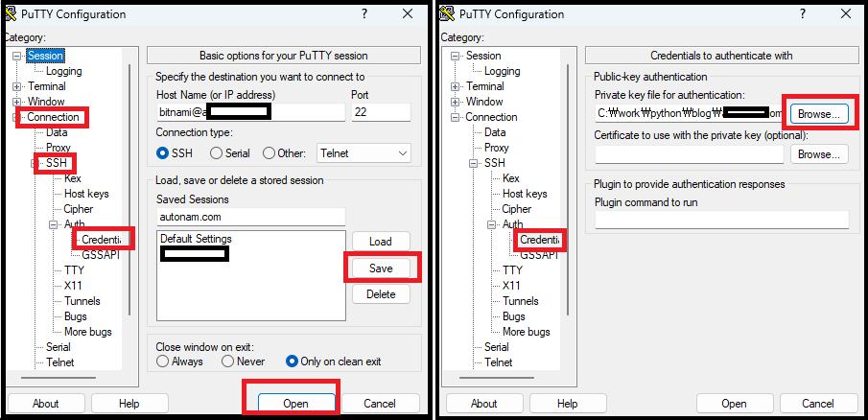Select Logging category in left window
This screenshot has height=420, width=868.
point(63,71)
